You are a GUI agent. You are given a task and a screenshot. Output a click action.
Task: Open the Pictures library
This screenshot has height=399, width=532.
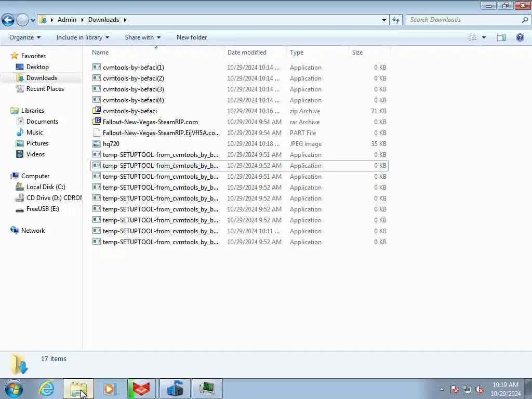[x=37, y=143]
